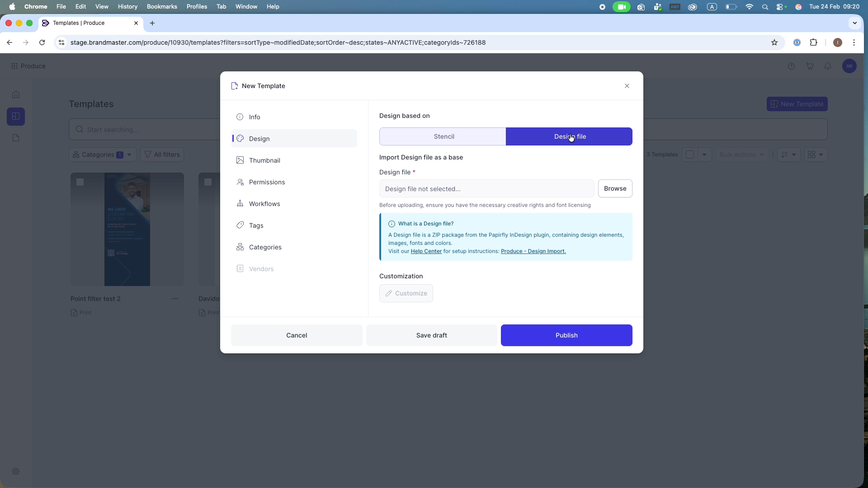Open the help icon in header
The image size is (868, 488).
(x=791, y=66)
